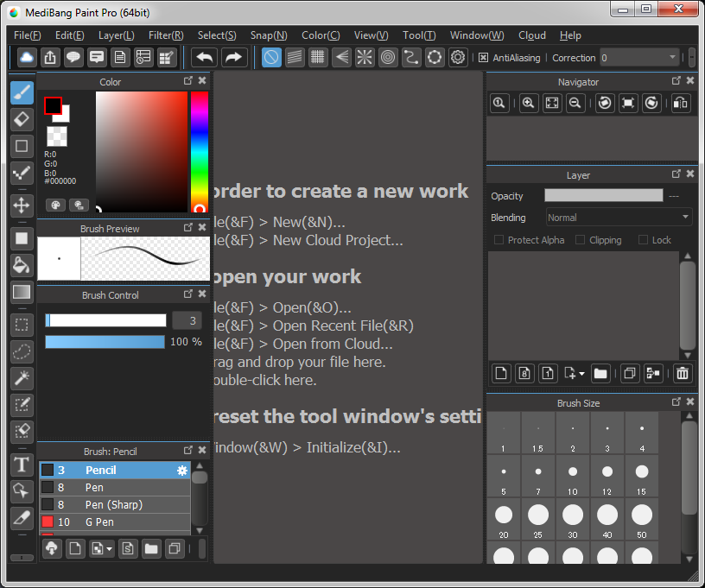
Task: Click the Undo arrow icon
Action: pyautogui.click(x=206, y=57)
